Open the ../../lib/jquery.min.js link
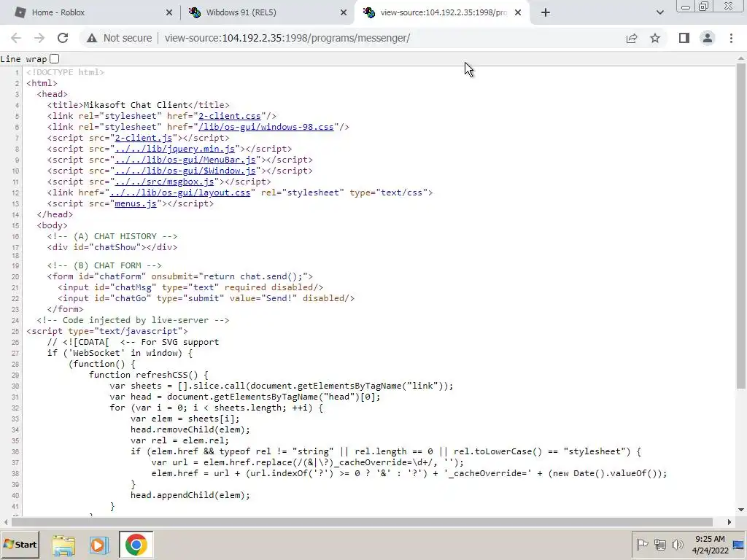Viewport: 747px width, 560px height. [x=175, y=149]
